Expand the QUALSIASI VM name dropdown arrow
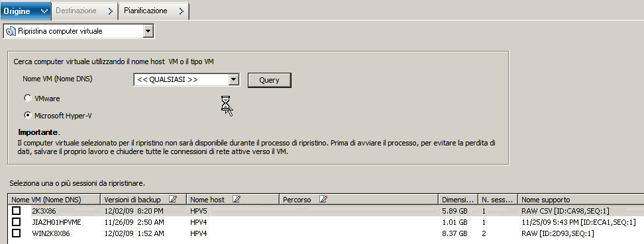This screenshot has height=244, width=644. pos(234,79)
